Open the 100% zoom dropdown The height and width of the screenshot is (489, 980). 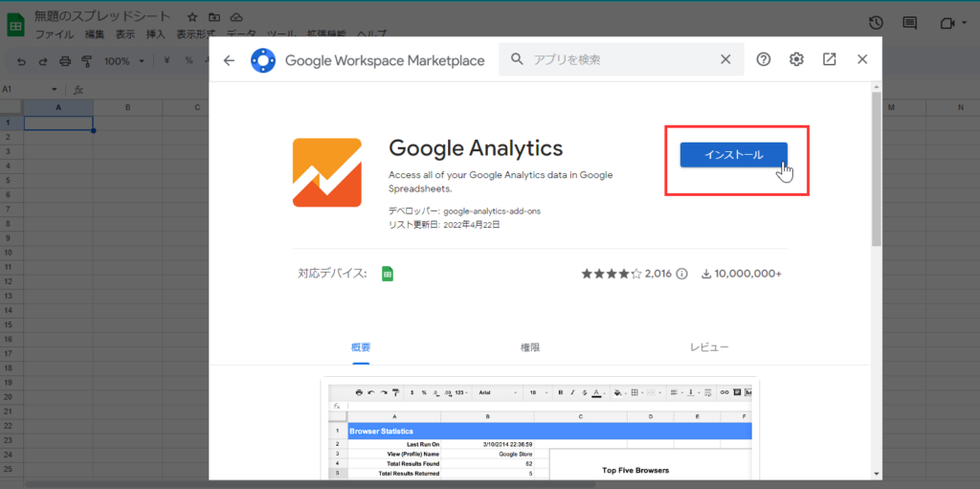[x=124, y=61]
